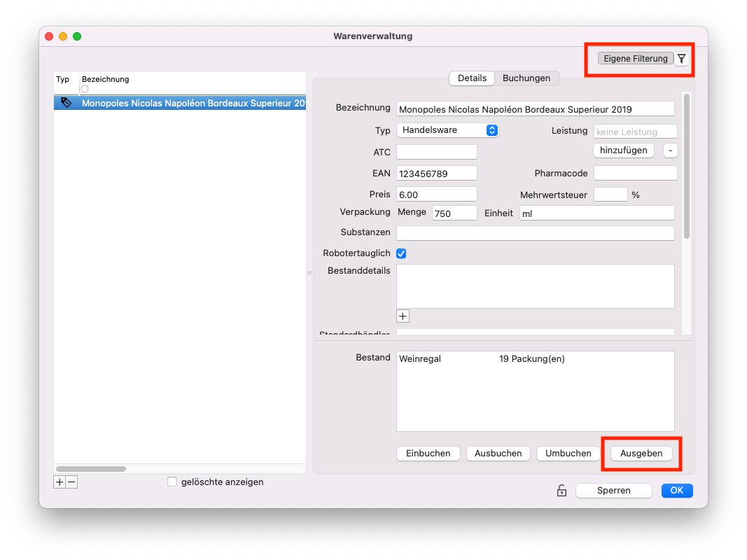Click the Menge field 750
The image size is (747, 560).
click(454, 213)
